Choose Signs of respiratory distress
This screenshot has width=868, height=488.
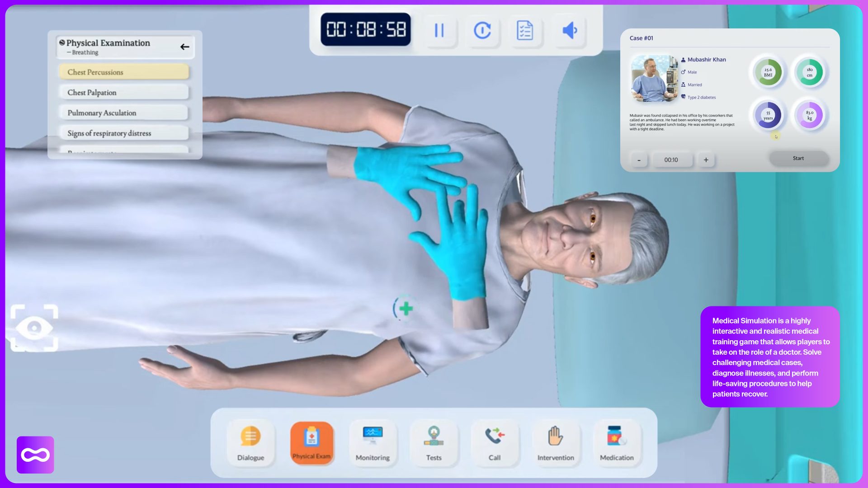[x=124, y=133]
